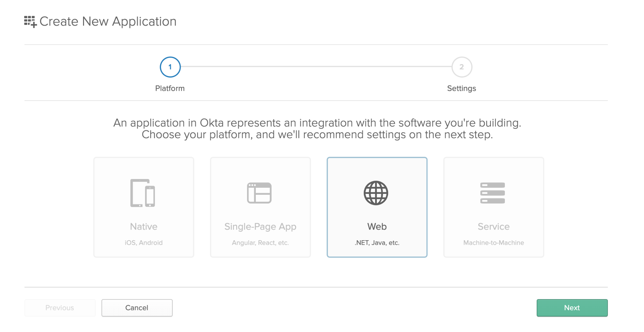Click the Create New Application grid icon
The image size is (644, 332).
point(30,22)
